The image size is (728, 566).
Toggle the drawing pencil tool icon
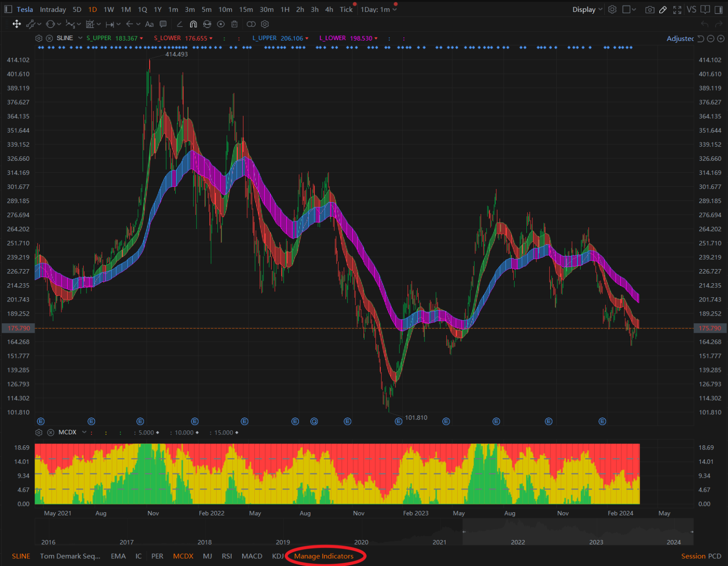663,10
